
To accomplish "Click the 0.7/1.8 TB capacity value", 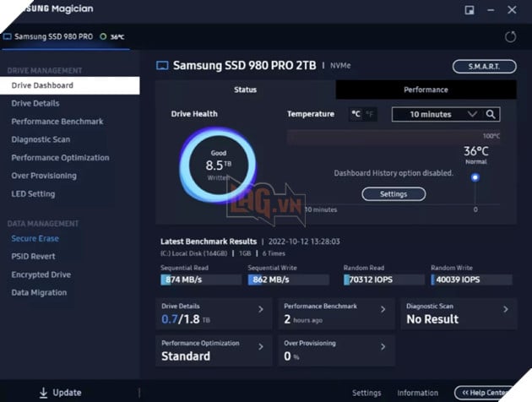I will click(186, 319).
